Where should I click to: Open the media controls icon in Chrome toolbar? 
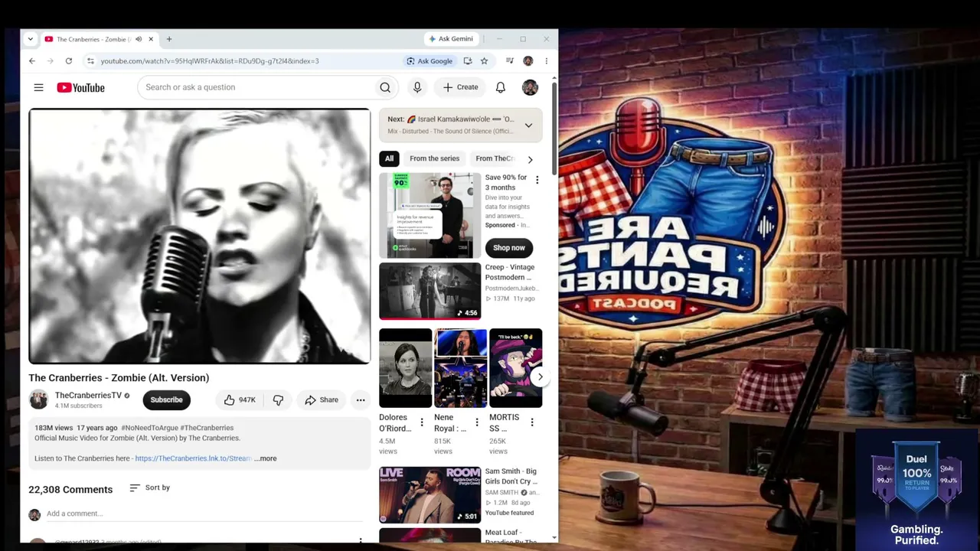[509, 61]
